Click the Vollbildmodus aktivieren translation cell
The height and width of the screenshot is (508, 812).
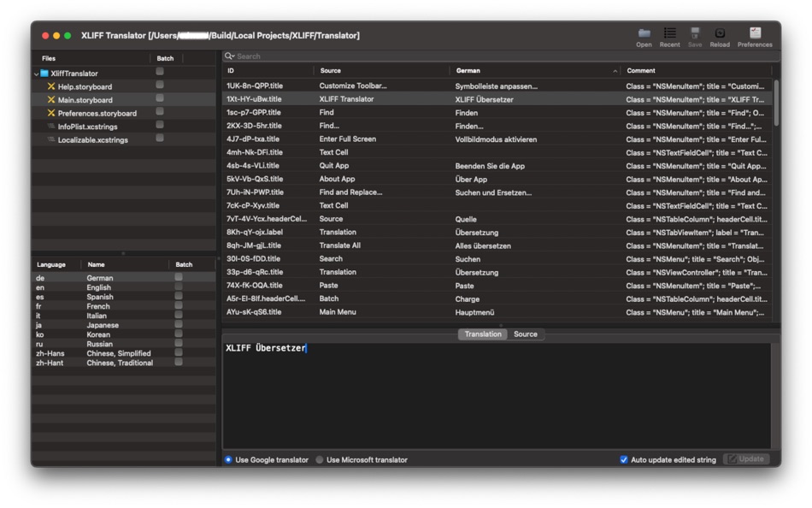[x=496, y=139]
